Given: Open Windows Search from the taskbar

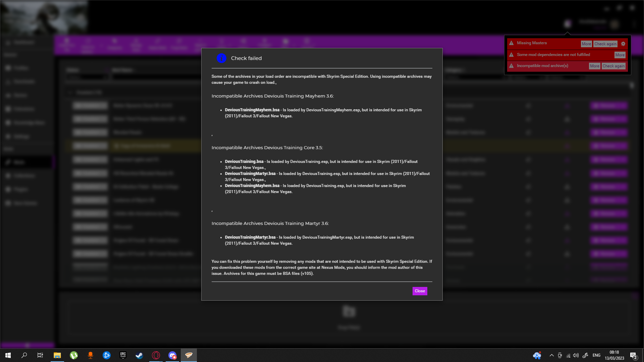Looking at the screenshot, I should [x=24, y=355].
